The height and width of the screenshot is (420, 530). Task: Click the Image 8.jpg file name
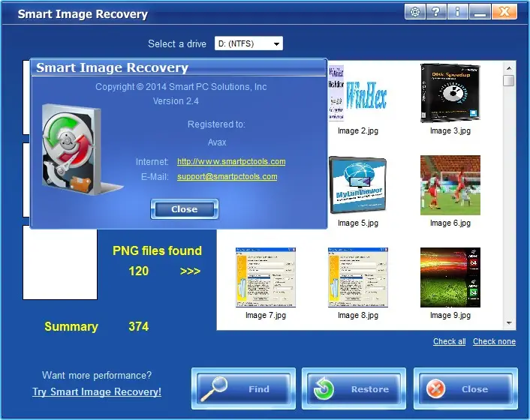tap(358, 315)
